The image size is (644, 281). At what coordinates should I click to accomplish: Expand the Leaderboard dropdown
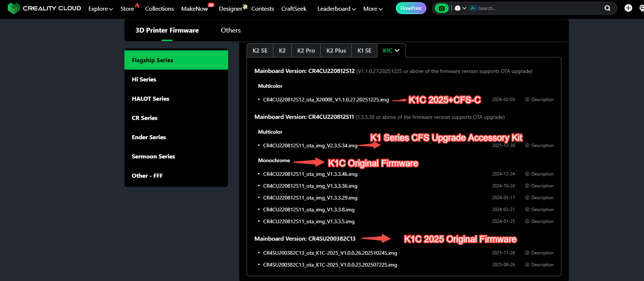(336, 9)
